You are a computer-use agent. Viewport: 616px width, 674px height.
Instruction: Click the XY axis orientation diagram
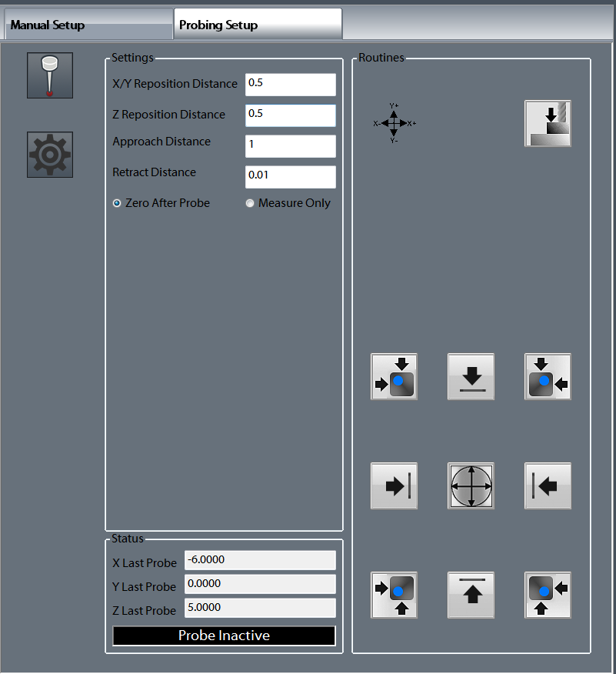pyautogui.click(x=393, y=122)
